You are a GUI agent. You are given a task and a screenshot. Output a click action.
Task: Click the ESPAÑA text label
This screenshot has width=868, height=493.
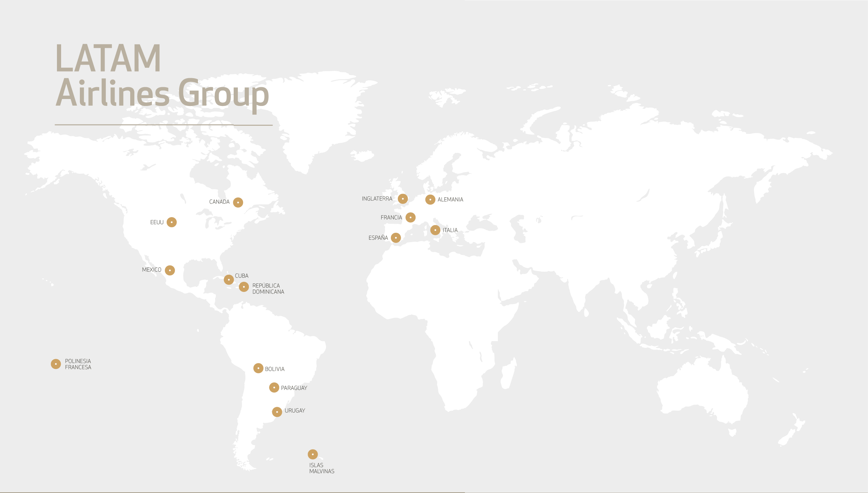click(378, 238)
